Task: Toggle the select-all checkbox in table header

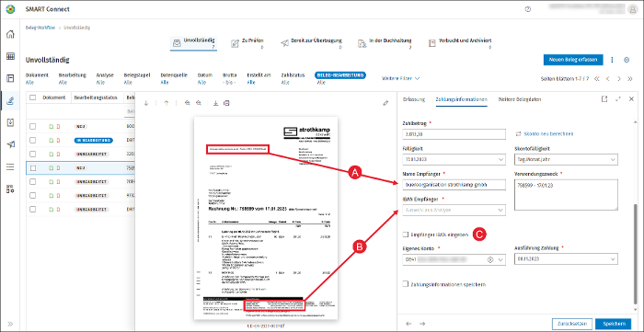Action: tap(33, 97)
